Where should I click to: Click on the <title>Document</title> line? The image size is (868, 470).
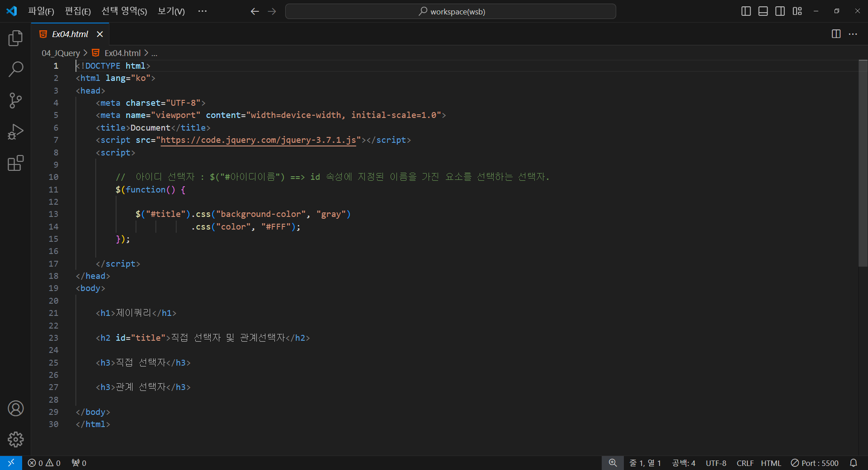153,128
